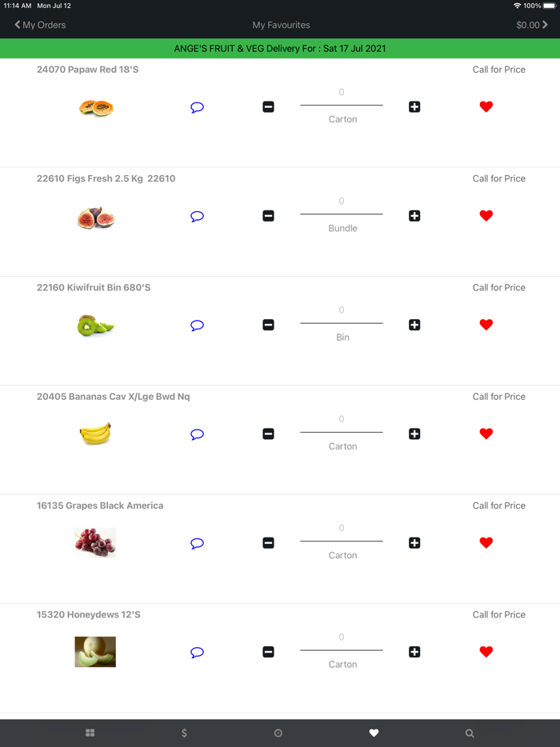Select the heart Favourites tab
The width and height of the screenshot is (560, 747).
click(x=374, y=733)
